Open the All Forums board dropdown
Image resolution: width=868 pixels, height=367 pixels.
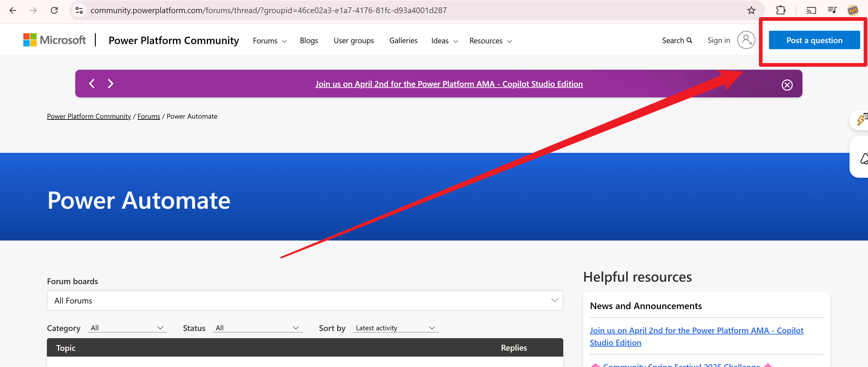click(305, 300)
